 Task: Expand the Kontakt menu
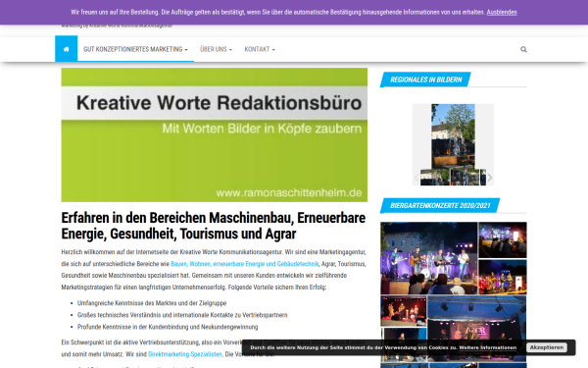pyautogui.click(x=260, y=49)
